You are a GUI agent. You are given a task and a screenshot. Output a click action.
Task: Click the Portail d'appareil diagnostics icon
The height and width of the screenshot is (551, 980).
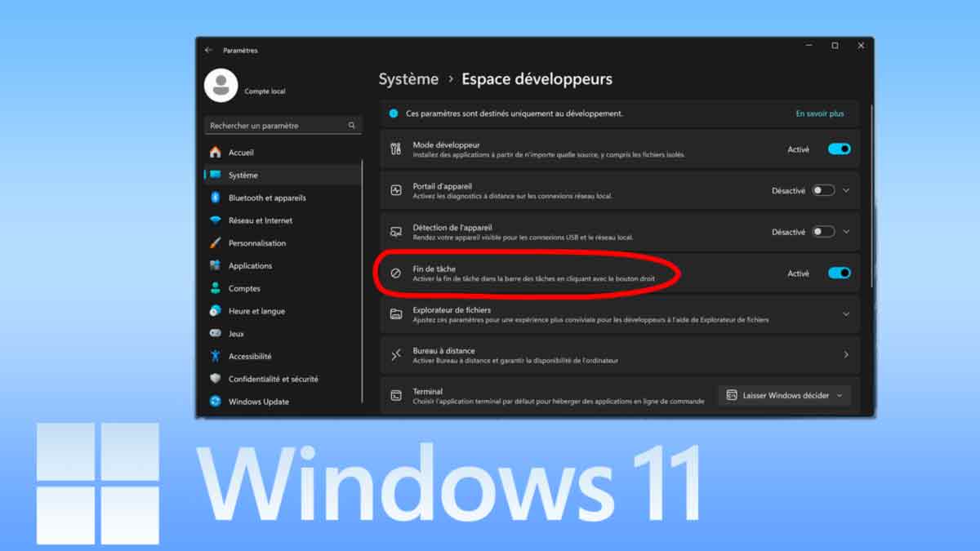tap(396, 190)
